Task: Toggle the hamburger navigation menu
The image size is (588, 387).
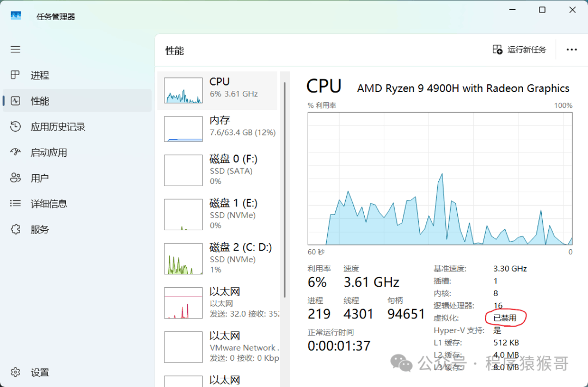Action: coord(15,50)
